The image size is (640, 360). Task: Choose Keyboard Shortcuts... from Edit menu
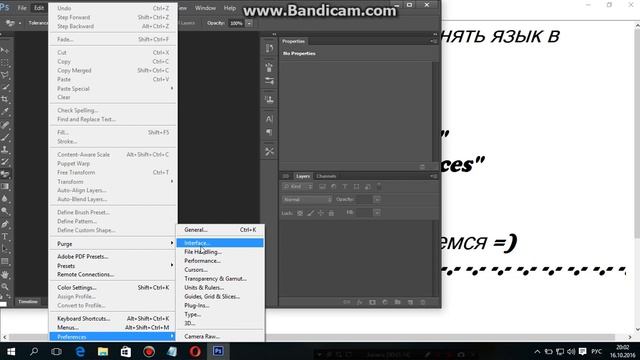113,318
